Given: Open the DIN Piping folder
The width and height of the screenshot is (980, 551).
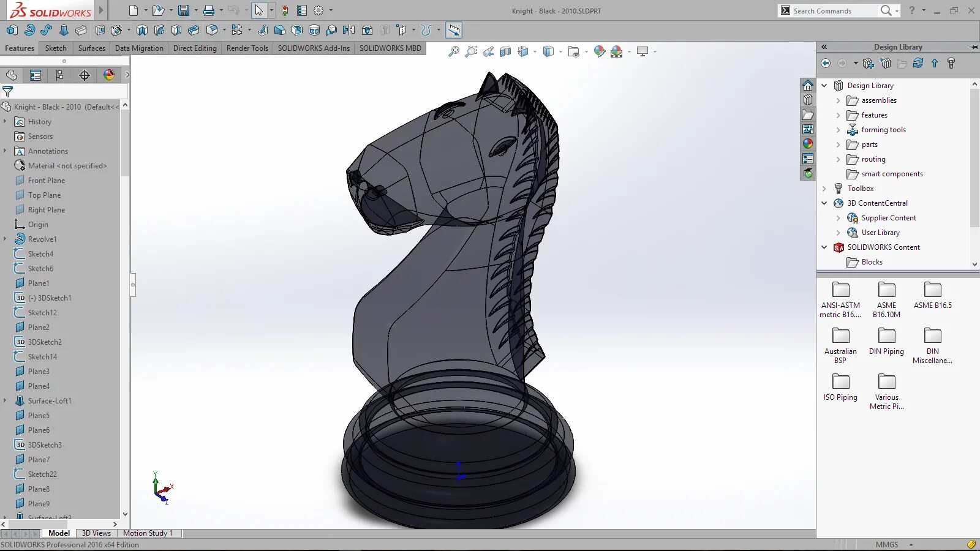Looking at the screenshot, I should click(886, 342).
